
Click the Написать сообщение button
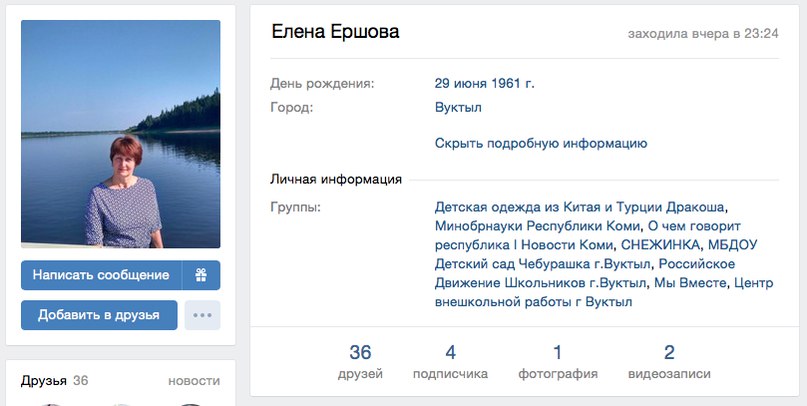point(100,275)
